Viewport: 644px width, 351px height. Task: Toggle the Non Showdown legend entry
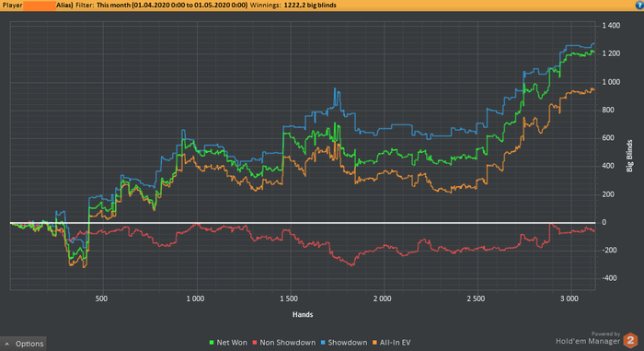tap(283, 343)
